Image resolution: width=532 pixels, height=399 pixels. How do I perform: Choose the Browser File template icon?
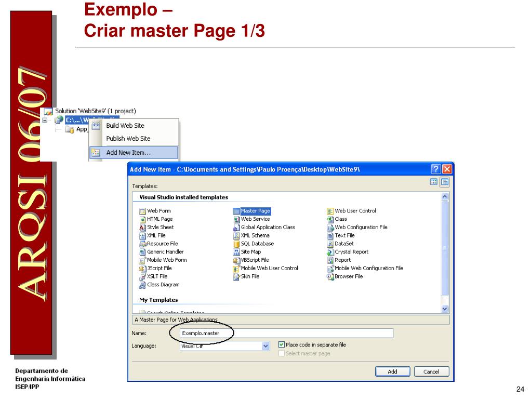click(330, 276)
